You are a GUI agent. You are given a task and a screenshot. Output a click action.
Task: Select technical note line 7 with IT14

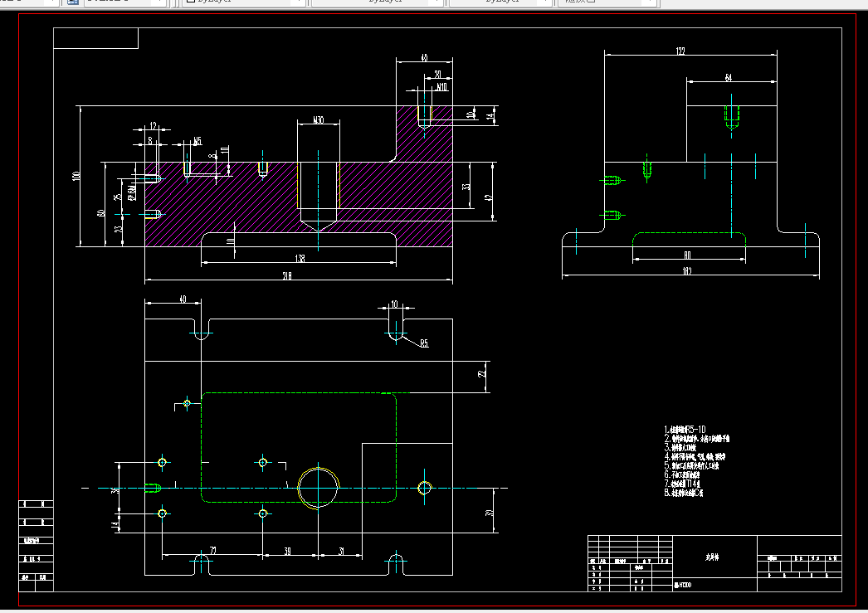682,484
